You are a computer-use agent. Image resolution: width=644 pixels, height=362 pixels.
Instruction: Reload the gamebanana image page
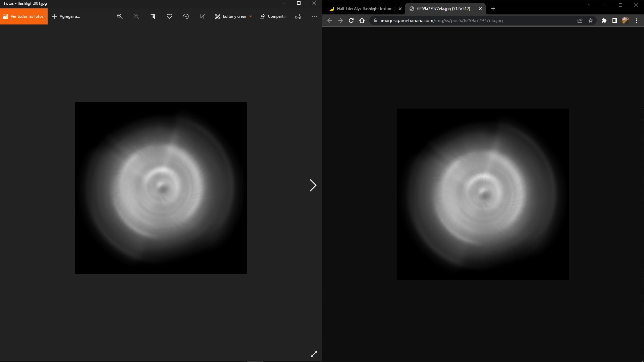(x=351, y=20)
